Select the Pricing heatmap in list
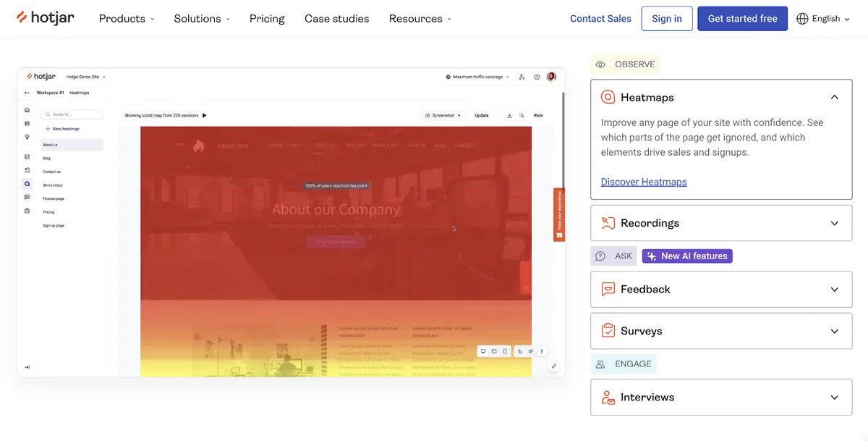 tap(48, 212)
